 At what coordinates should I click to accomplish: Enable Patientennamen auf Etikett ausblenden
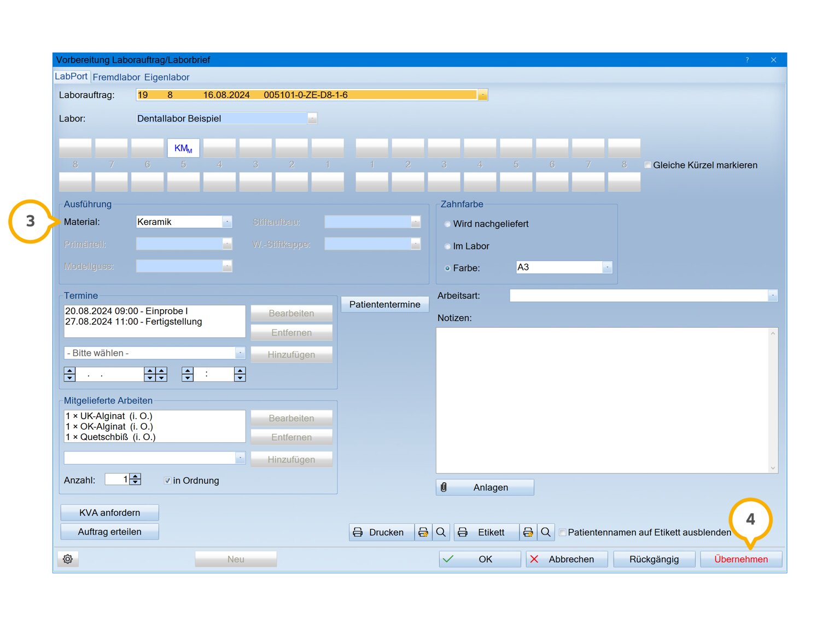point(562,532)
